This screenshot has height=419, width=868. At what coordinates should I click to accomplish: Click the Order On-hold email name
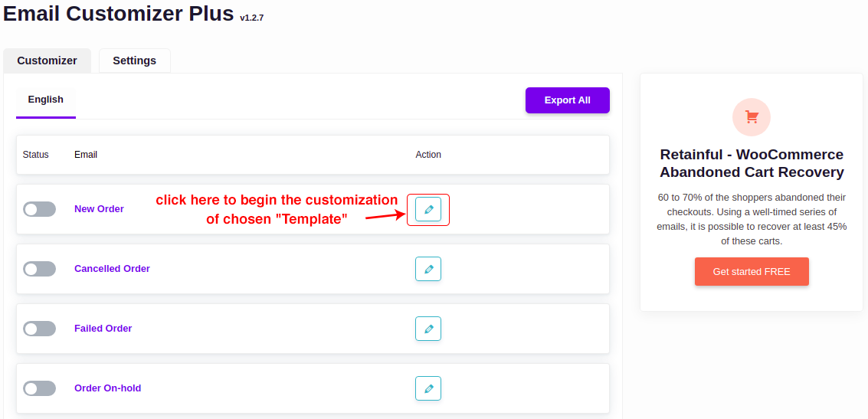[107, 388]
